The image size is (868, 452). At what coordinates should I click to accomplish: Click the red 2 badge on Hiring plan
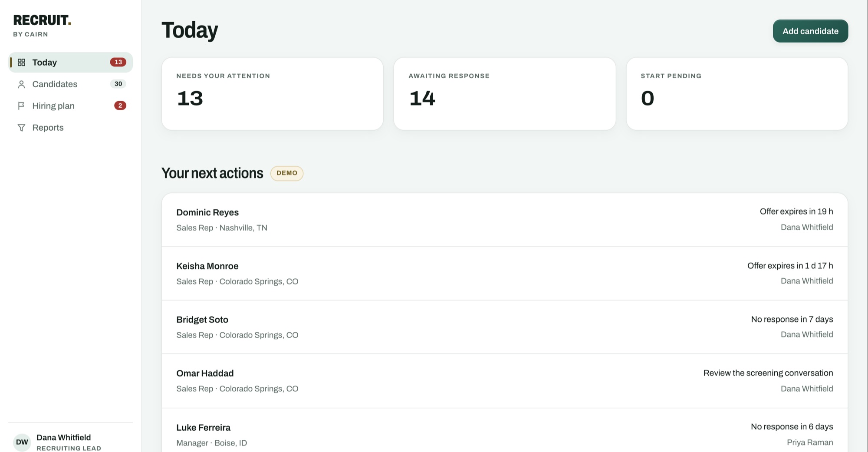pyautogui.click(x=120, y=106)
